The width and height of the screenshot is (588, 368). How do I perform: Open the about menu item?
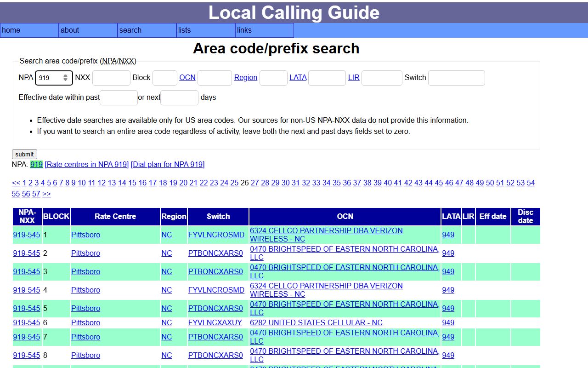tap(88, 30)
